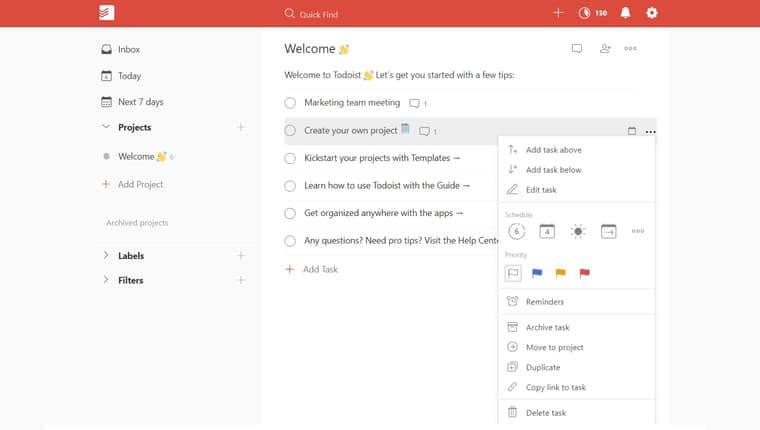Click the Add Project link
The width and height of the screenshot is (760, 430).
132,184
